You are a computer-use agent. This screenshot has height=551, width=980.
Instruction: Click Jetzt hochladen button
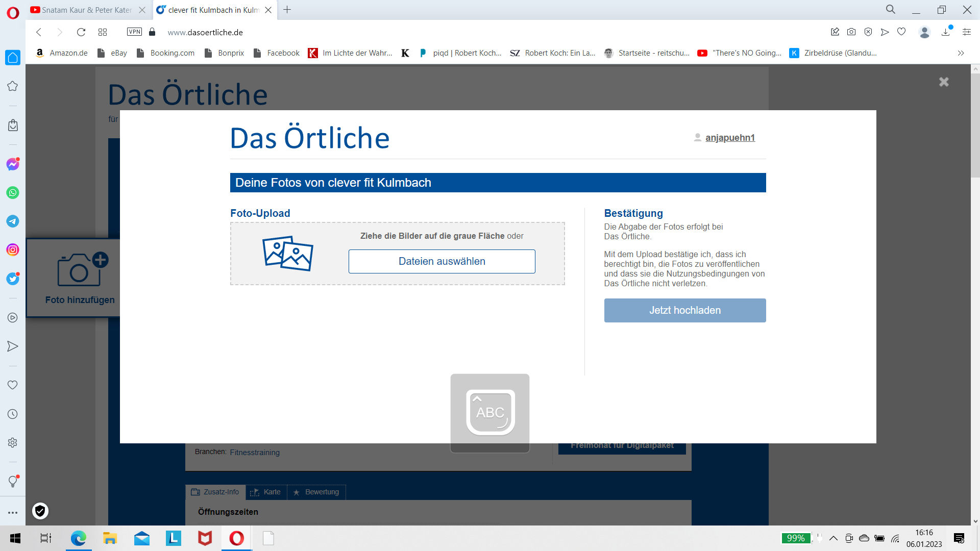[685, 310]
